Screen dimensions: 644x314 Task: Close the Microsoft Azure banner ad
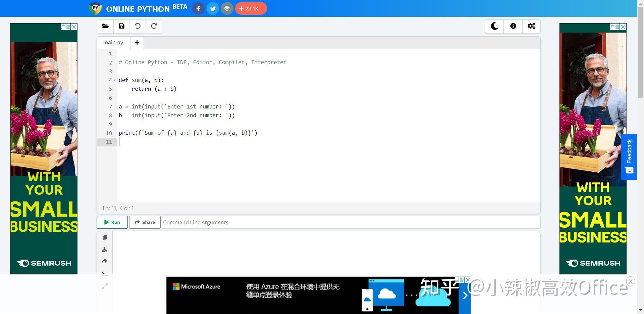click(468, 280)
